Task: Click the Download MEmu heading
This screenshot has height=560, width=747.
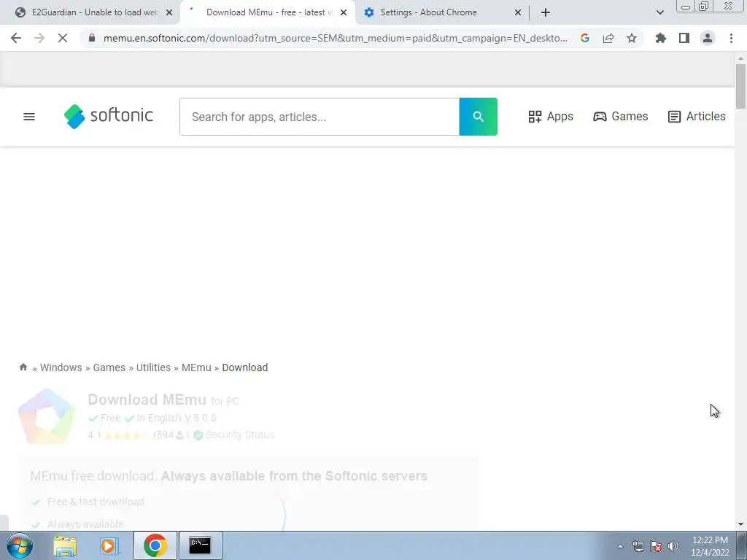Action: pyautogui.click(x=147, y=400)
